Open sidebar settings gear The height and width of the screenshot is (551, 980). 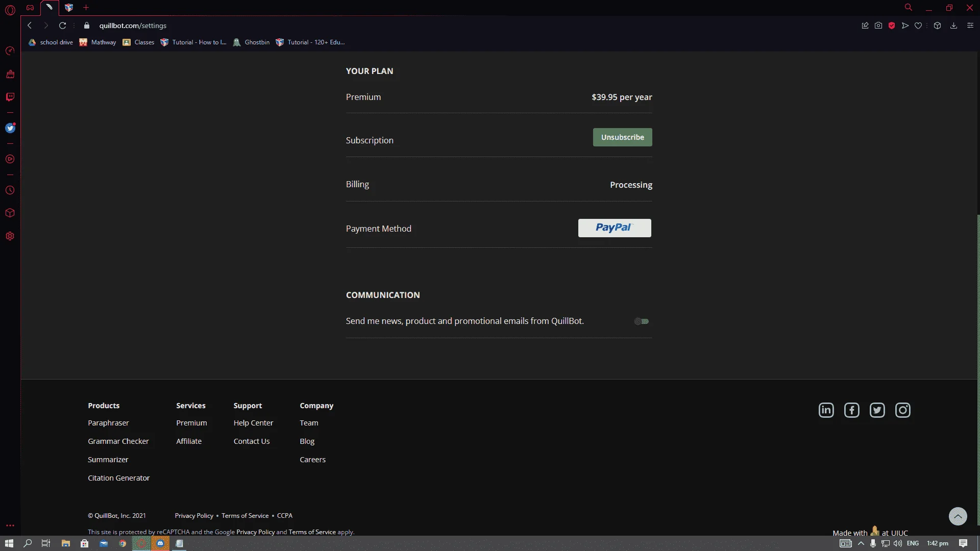point(10,236)
